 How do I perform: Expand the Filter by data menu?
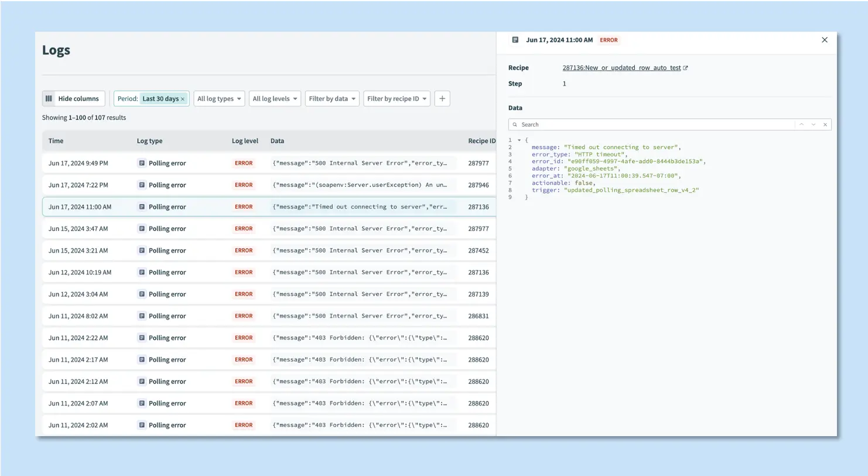coord(332,98)
